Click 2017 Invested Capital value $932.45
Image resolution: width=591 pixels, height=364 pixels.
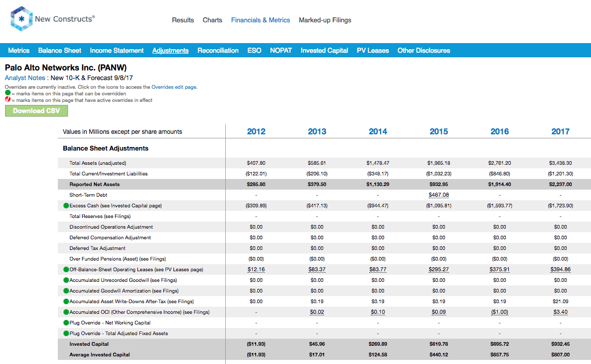click(x=561, y=344)
